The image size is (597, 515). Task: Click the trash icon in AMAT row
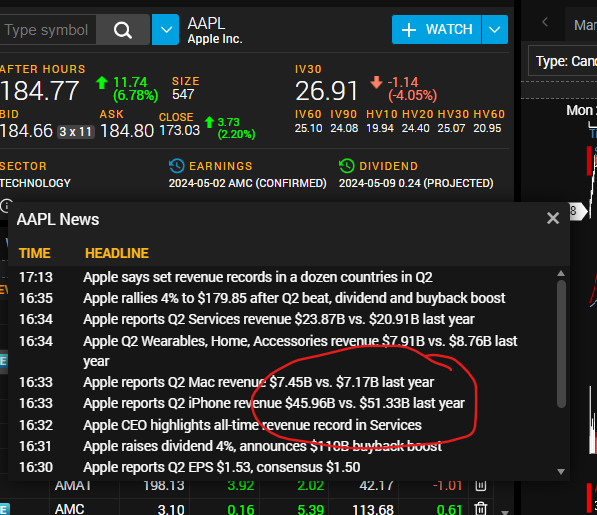pos(480,485)
